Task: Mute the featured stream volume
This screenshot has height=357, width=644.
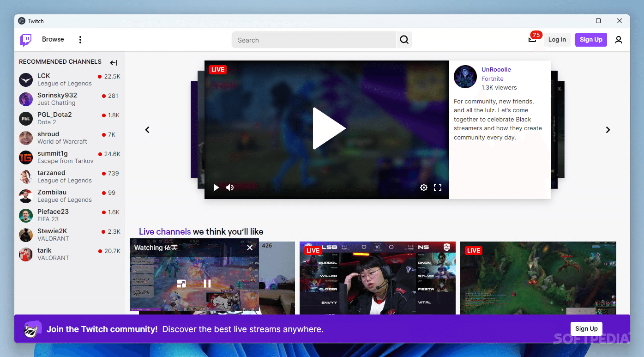Action: click(230, 187)
